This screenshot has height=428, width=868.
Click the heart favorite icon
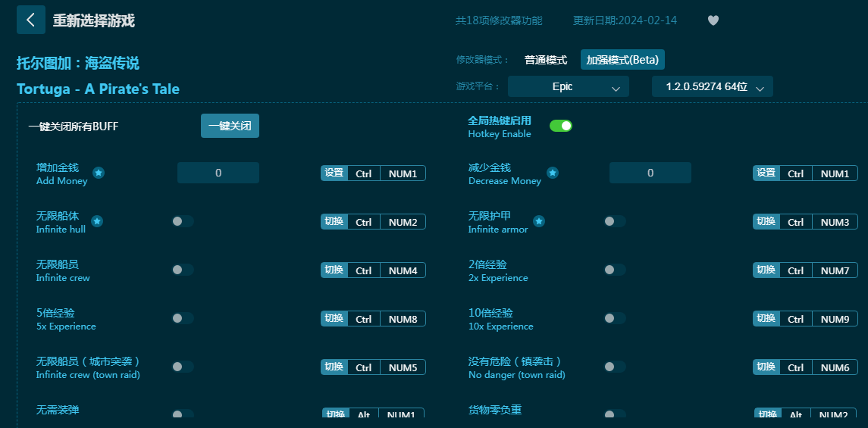click(713, 20)
